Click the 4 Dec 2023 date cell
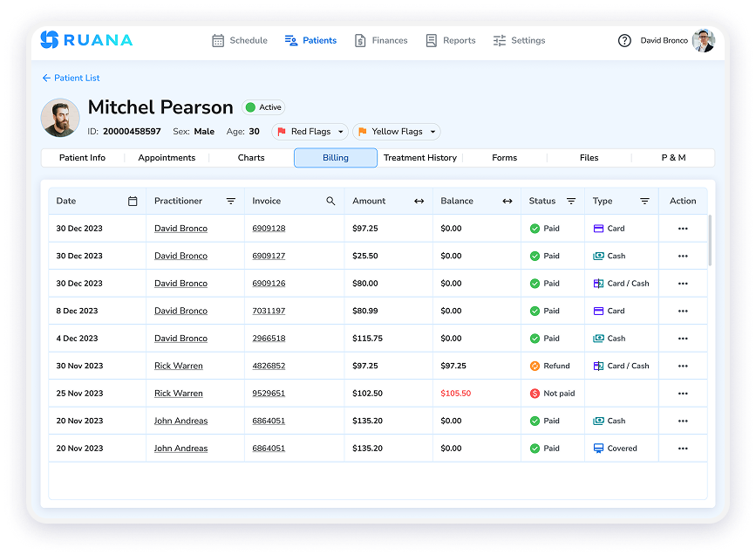Viewport: 756px width, 555px height. 77,339
